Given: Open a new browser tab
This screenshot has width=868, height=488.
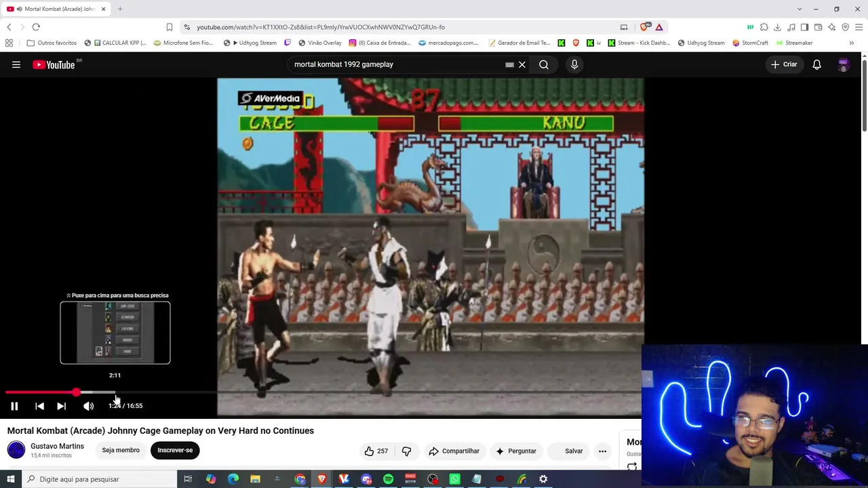Looking at the screenshot, I should pyautogui.click(x=120, y=9).
